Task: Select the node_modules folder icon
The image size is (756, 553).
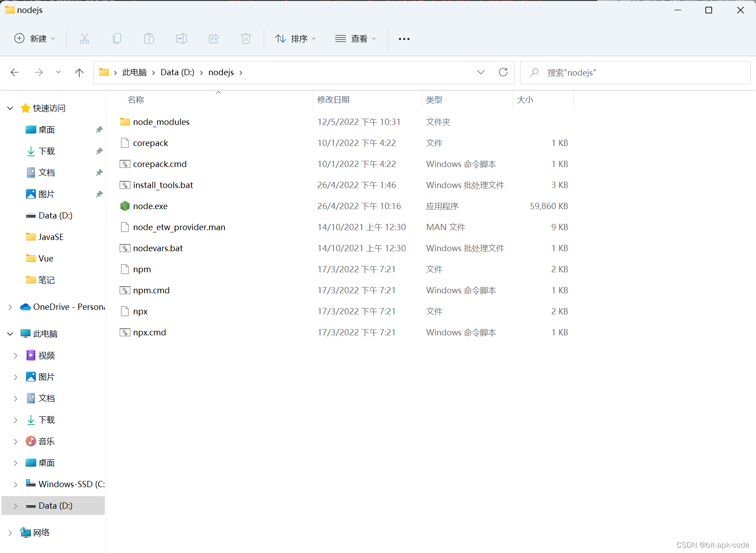Action: [125, 122]
